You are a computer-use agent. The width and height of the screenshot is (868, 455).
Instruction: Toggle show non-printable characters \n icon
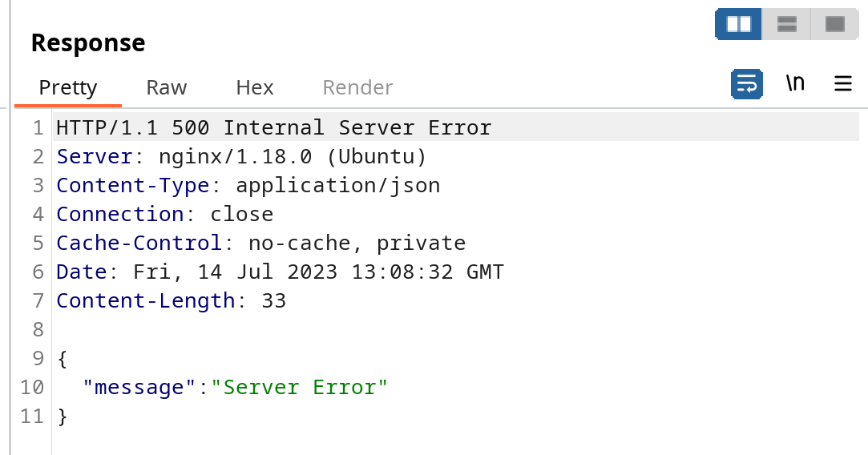tap(795, 83)
